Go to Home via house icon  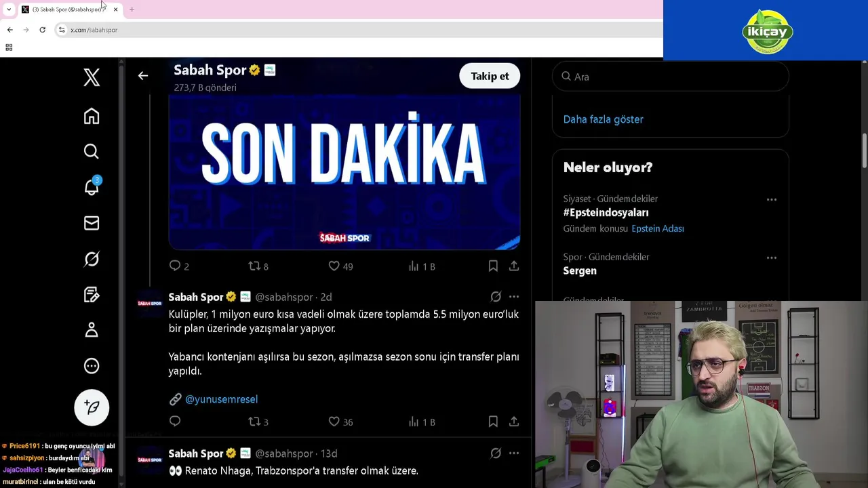pos(92,116)
